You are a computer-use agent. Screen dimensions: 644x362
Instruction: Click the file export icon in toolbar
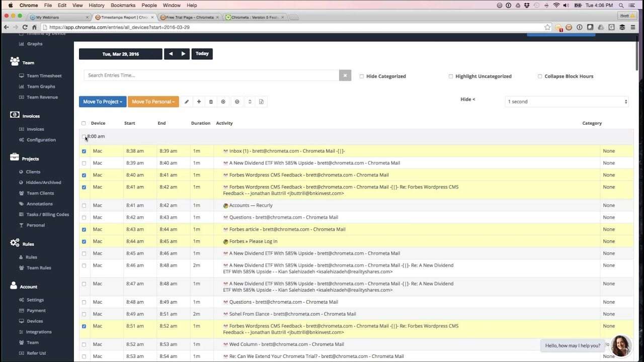point(261,102)
